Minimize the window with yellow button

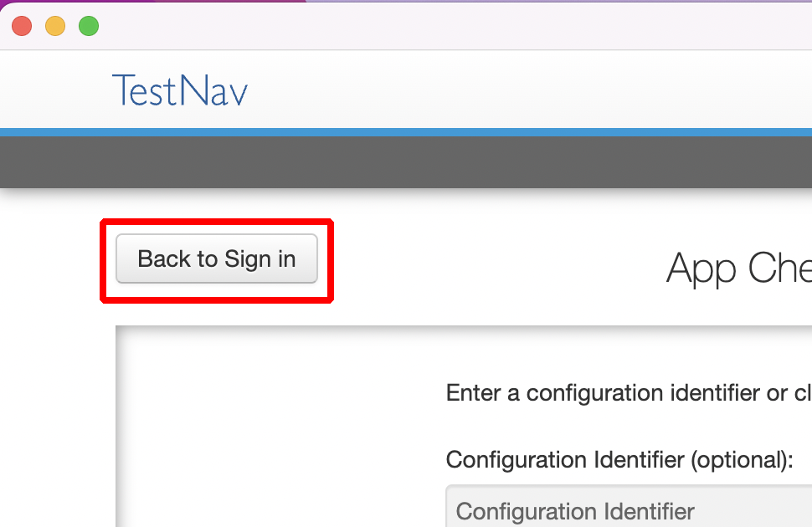coord(55,26)
